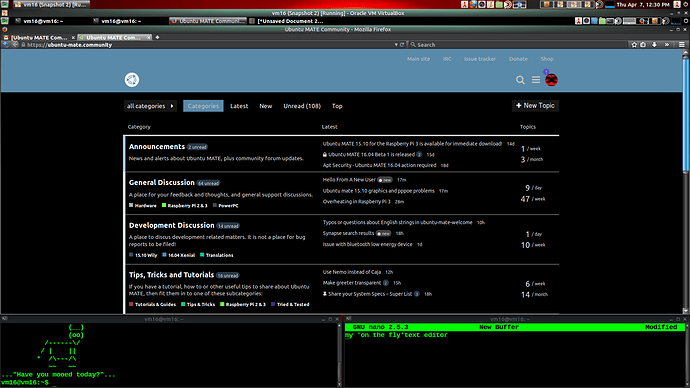
Task: Click the date and time in host panel
Action: [643, 4]
